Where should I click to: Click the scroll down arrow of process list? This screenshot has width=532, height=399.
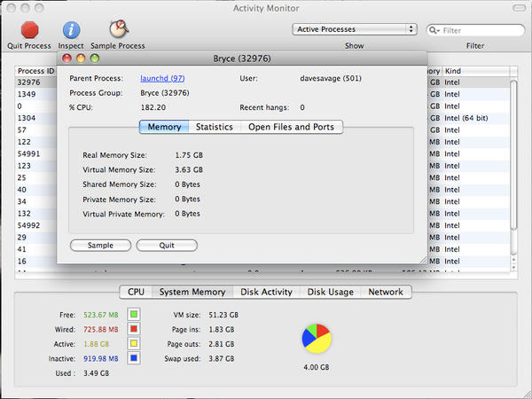click(513, 268)
